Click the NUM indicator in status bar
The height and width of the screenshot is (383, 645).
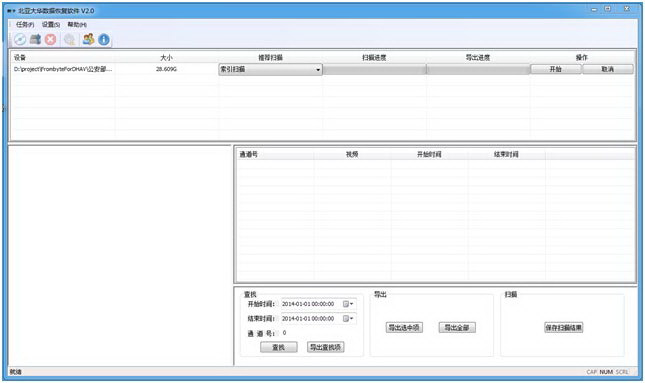pyautogui.click(x=606, y=372)
